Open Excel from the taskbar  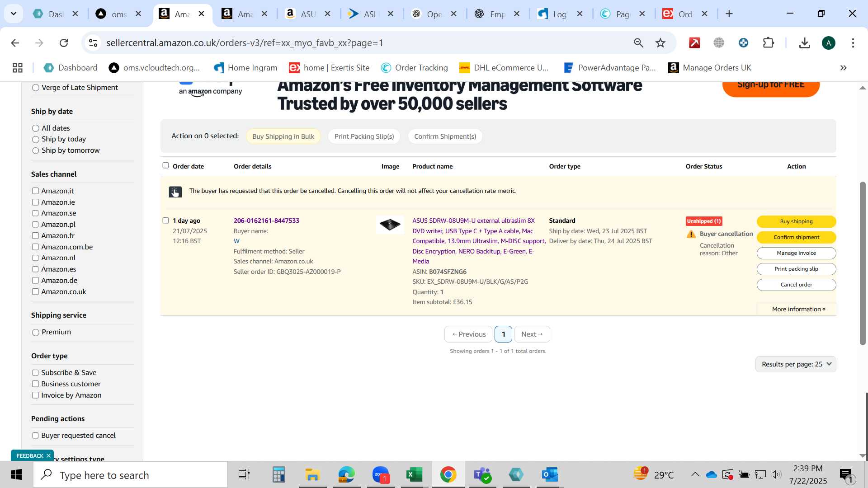tap(414, 475)
